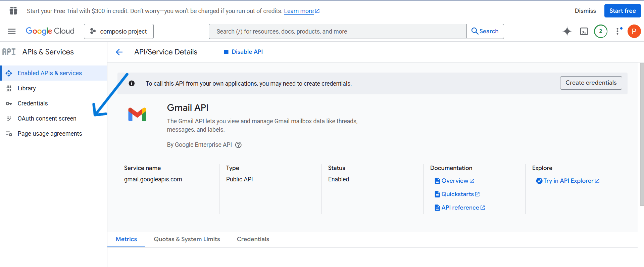Click Disable API
This screenshot has width=644, height=267.
243,52
